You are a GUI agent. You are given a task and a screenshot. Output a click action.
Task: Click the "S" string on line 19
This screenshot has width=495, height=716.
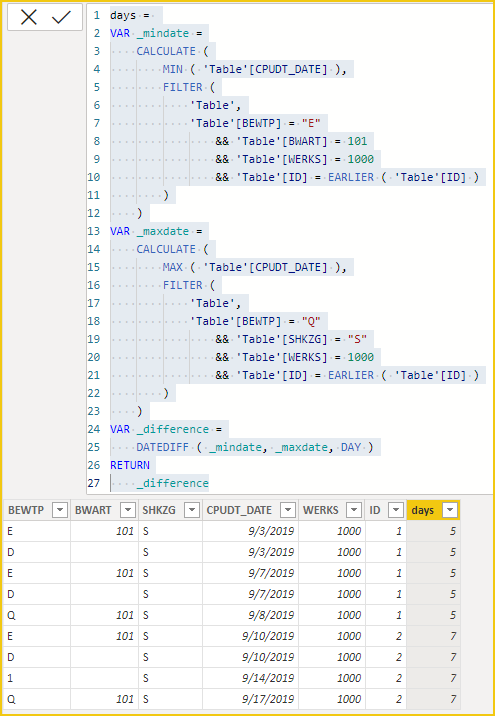(x=357, y=339)
